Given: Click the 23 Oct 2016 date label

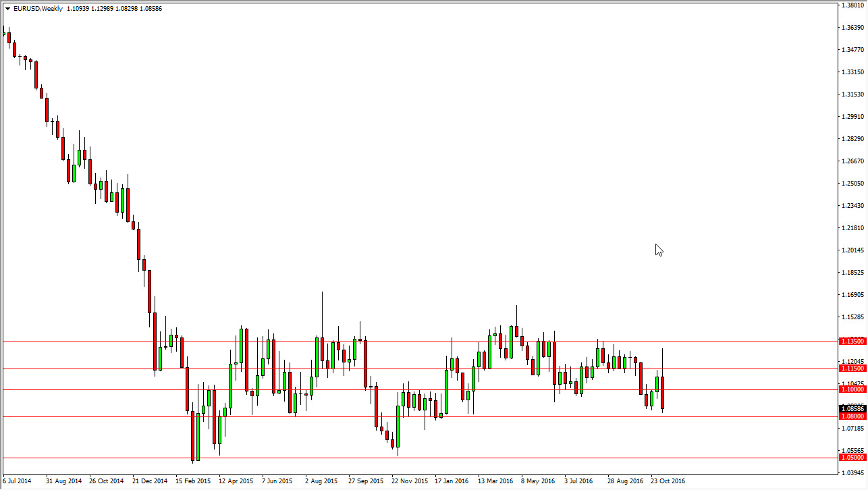Looking at the screenshot, I should (x=668, y=481).
